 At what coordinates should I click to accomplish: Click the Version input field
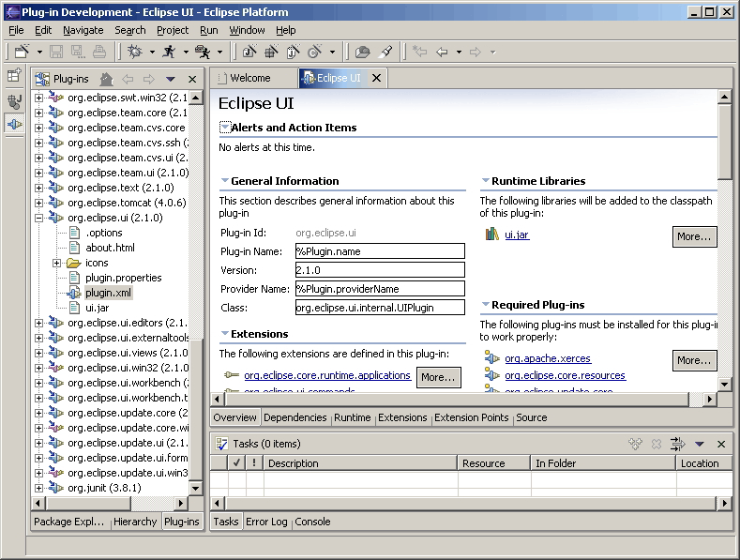[x=380, y=270]
